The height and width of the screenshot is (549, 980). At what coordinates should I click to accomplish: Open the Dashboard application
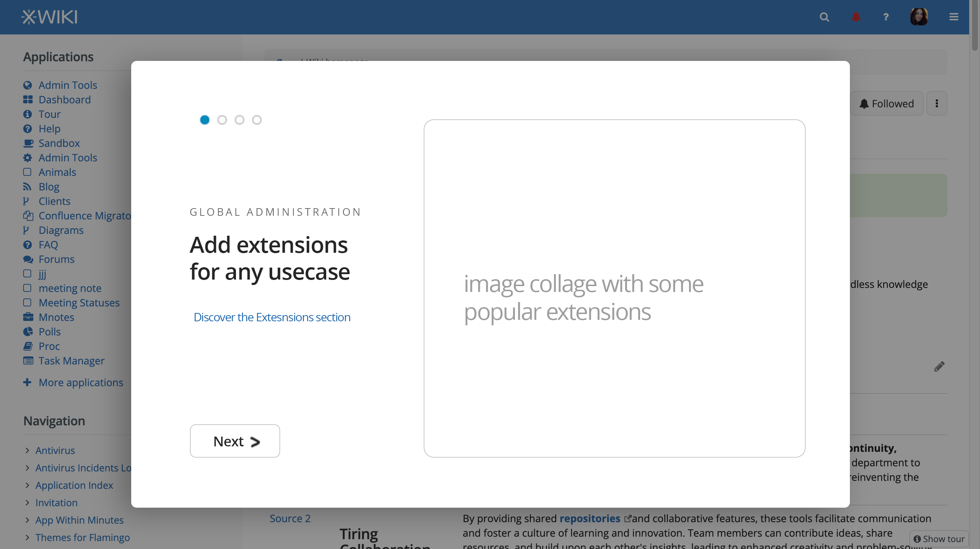[x=64, y=100]
